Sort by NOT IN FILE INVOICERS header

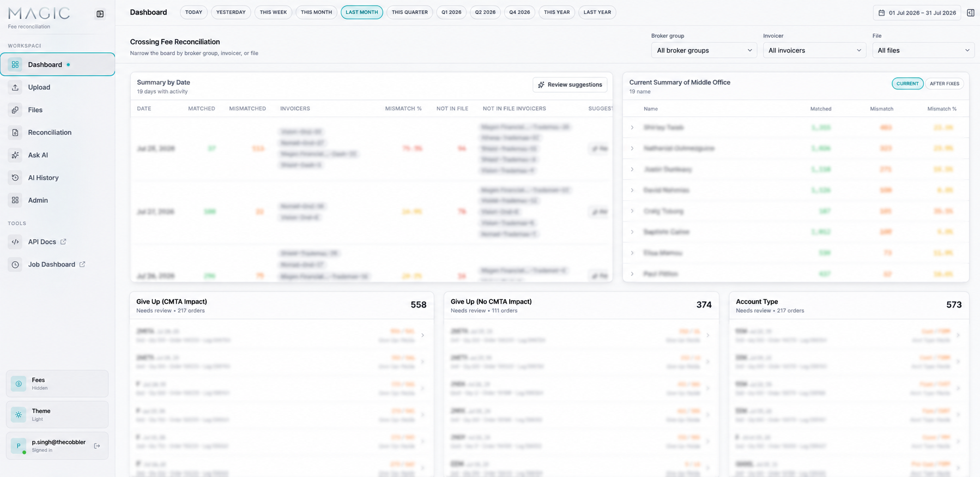[515, 108]
